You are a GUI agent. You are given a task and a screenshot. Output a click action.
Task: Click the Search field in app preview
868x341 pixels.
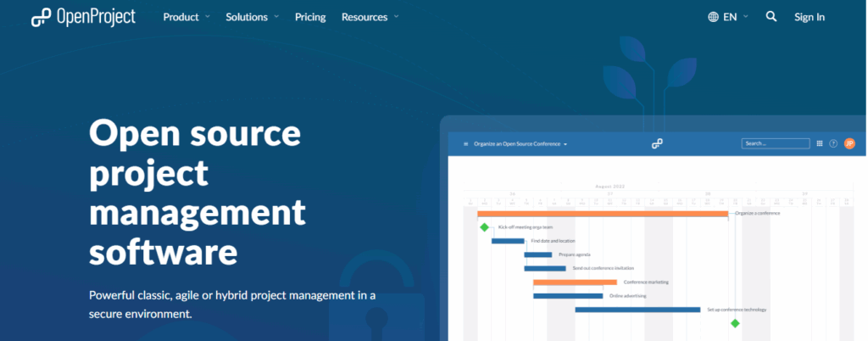pos(776,143)
